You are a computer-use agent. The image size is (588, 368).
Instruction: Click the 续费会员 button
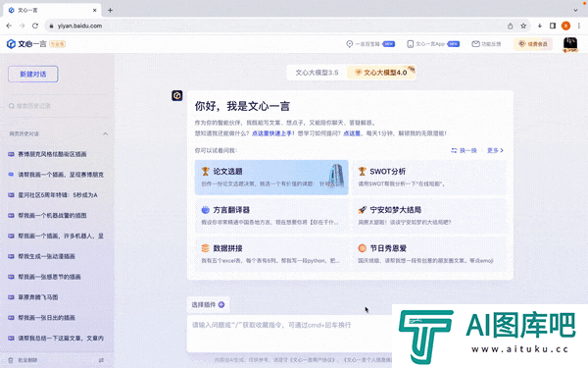pos(533,44)
